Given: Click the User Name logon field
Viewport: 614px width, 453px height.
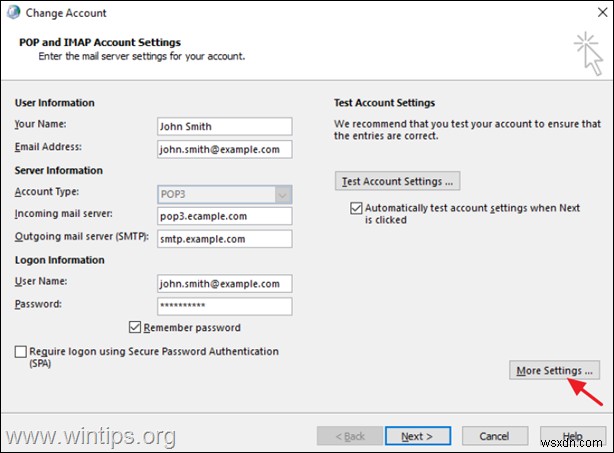Looking at the screenshot, I should coord(224,284).
